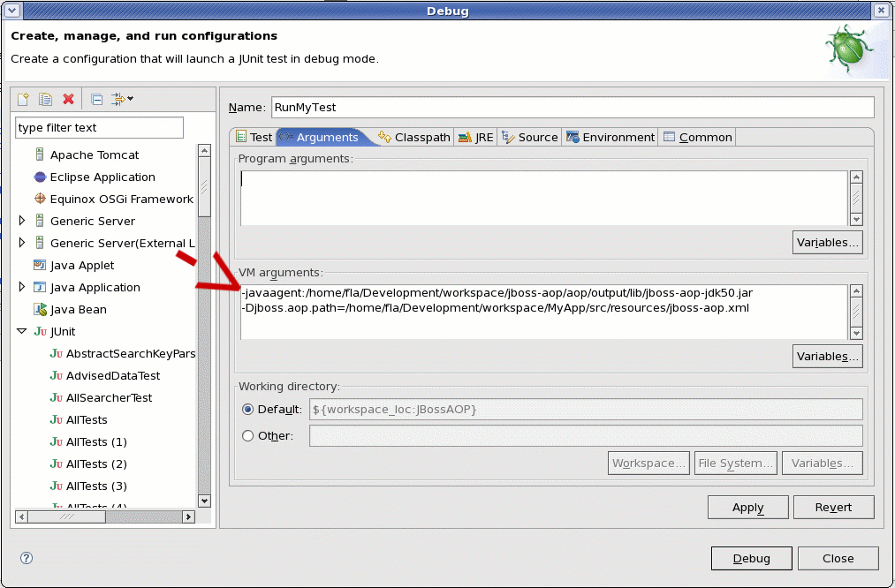895x588 pixels.
Task: Click the Close button
Action: pyautogui.click(x=838, y=558)
